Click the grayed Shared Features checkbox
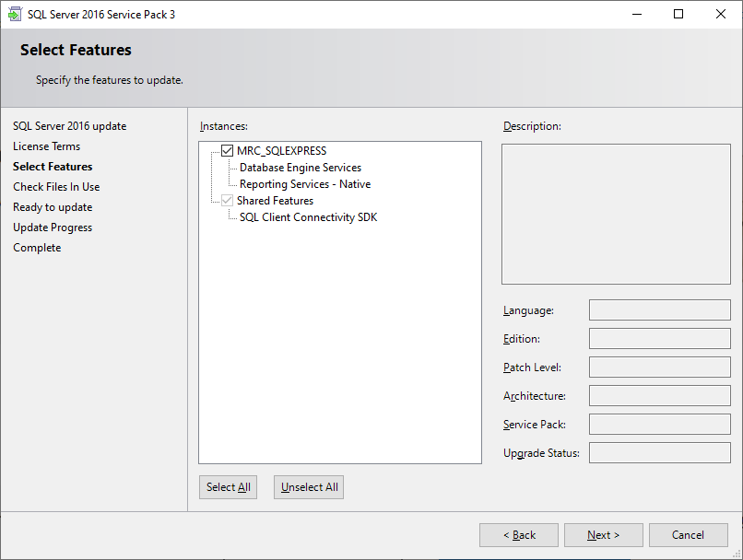 [x=228, y=201]
